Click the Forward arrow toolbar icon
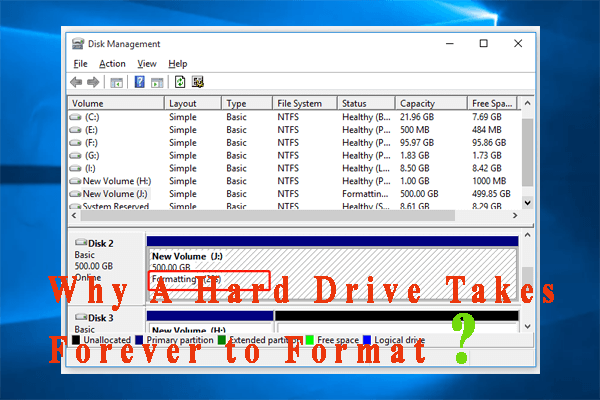 [93, 82]
